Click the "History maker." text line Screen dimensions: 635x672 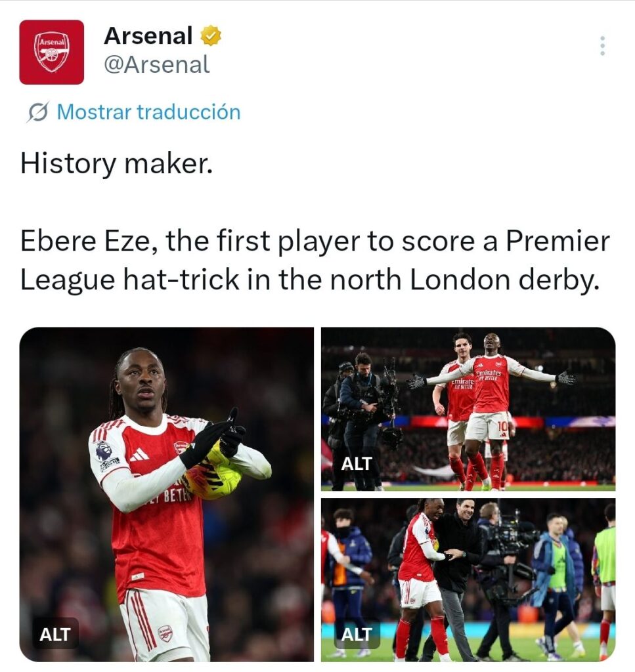(117, 163)
